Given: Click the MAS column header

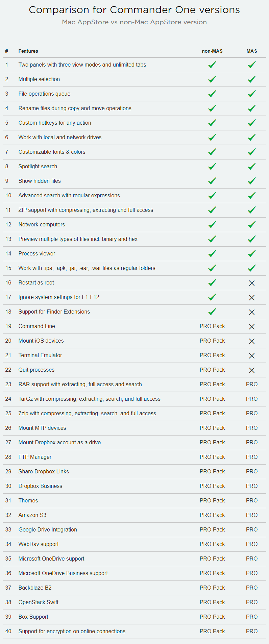Looking at the screenshot, I should 251,51.
